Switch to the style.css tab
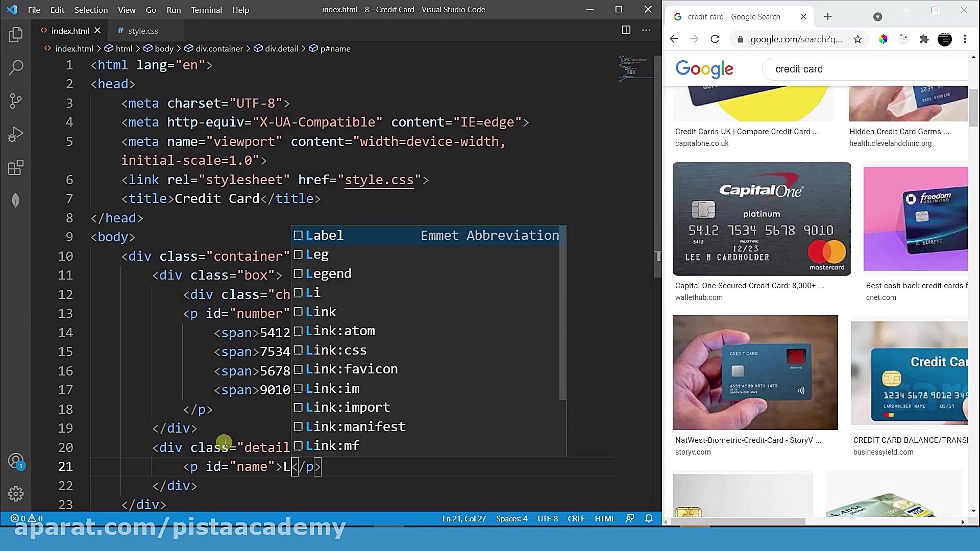The width and height of the screenshot is (980, 551). pyautogui.click(x=143, y=31)
